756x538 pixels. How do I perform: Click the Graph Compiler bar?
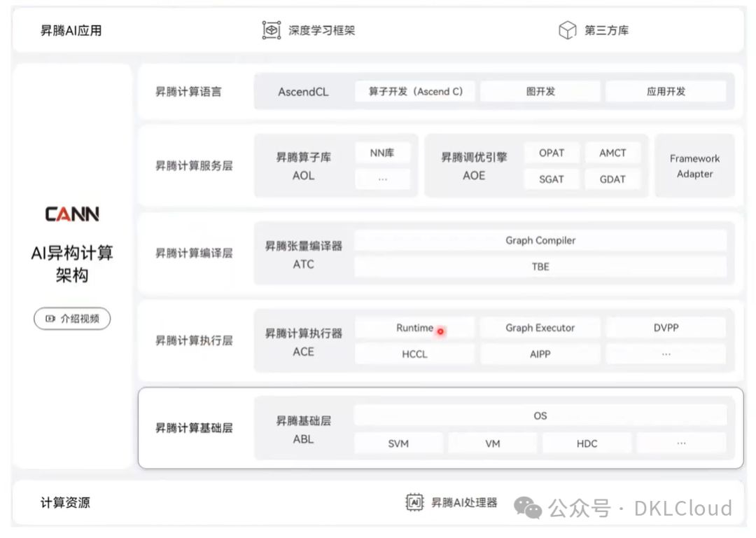pyautogui.click(x=540, y=240)
